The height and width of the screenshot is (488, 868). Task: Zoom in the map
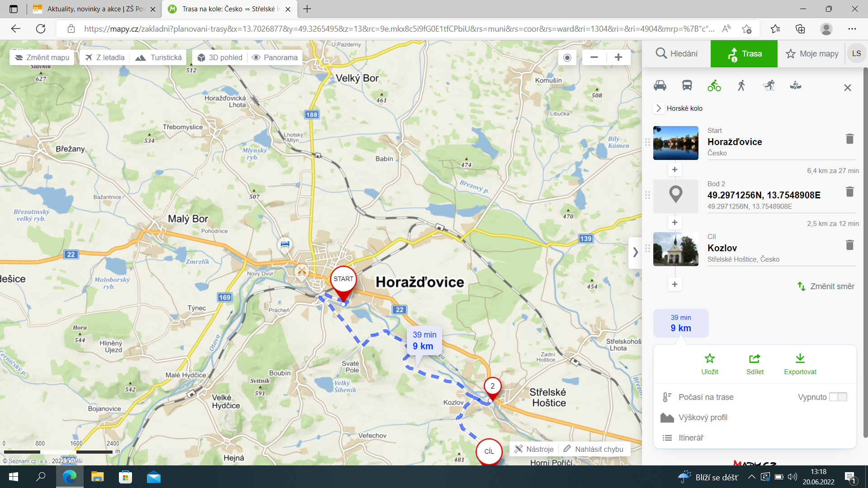(x=618, y=57)
